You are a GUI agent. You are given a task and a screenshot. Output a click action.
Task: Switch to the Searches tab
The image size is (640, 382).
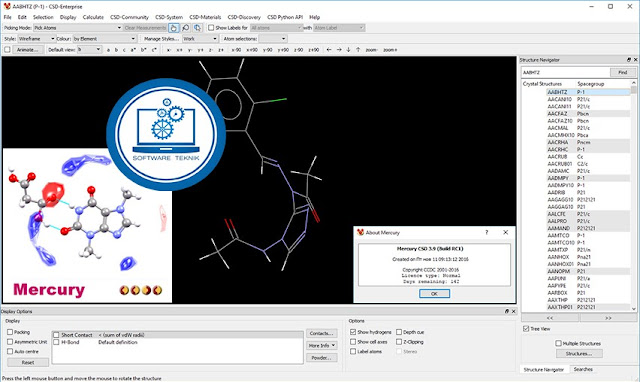tap(583, 369)
